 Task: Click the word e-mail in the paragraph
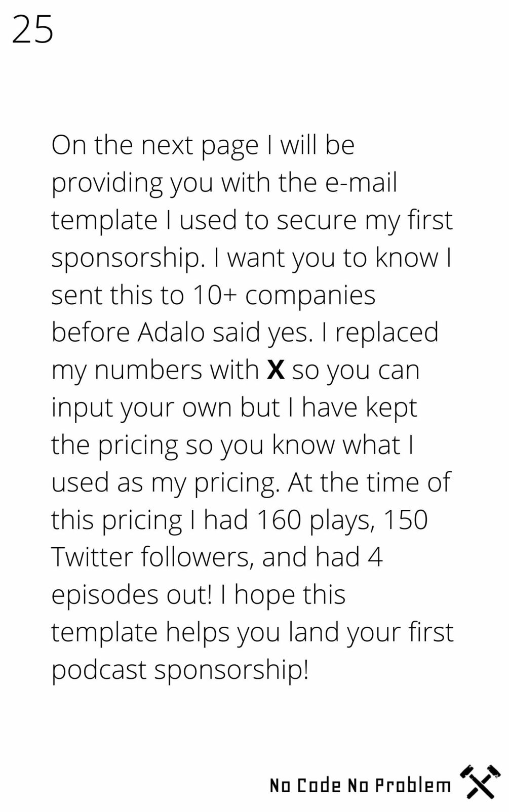click(361, 182)
